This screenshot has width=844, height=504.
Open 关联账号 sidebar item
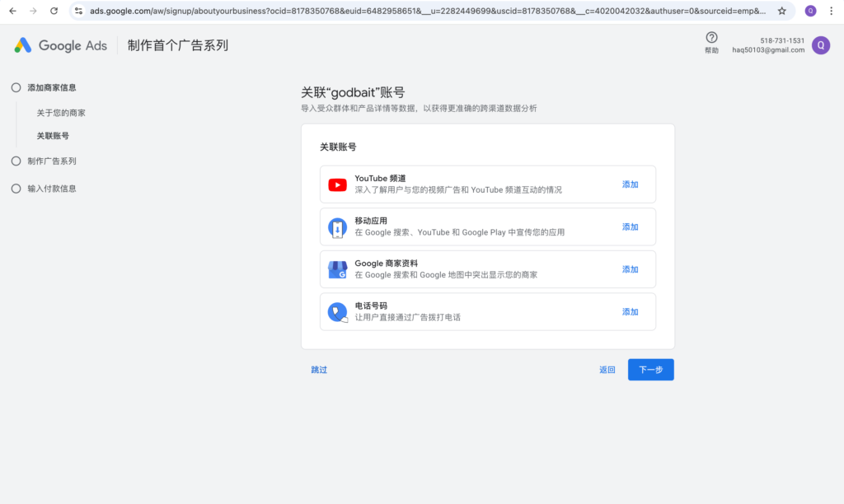point(53,136)
